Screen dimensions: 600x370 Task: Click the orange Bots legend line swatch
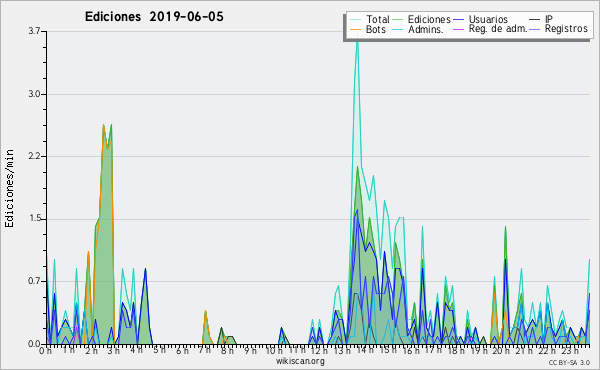355,29
